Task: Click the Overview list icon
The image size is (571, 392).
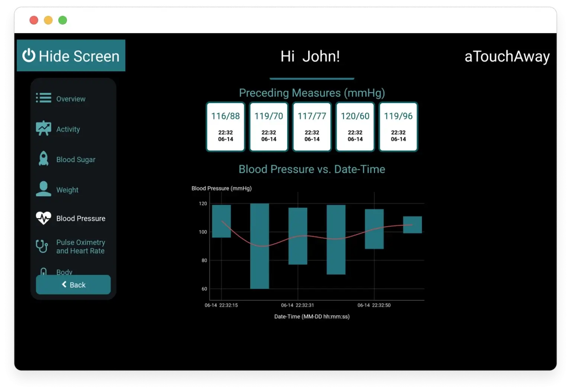Action: pos(43,98)
